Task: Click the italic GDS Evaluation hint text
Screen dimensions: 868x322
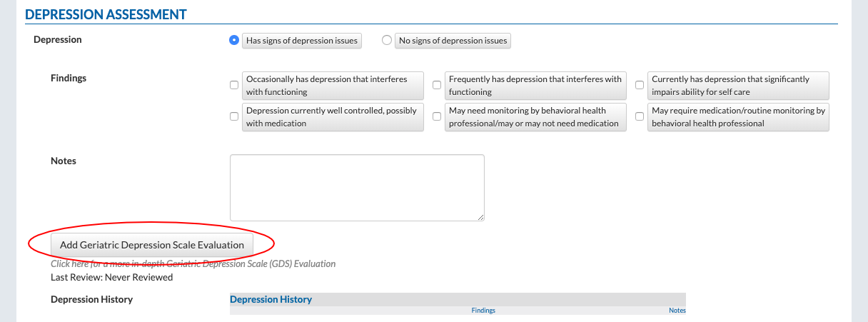Action: (x=193, y=264)
